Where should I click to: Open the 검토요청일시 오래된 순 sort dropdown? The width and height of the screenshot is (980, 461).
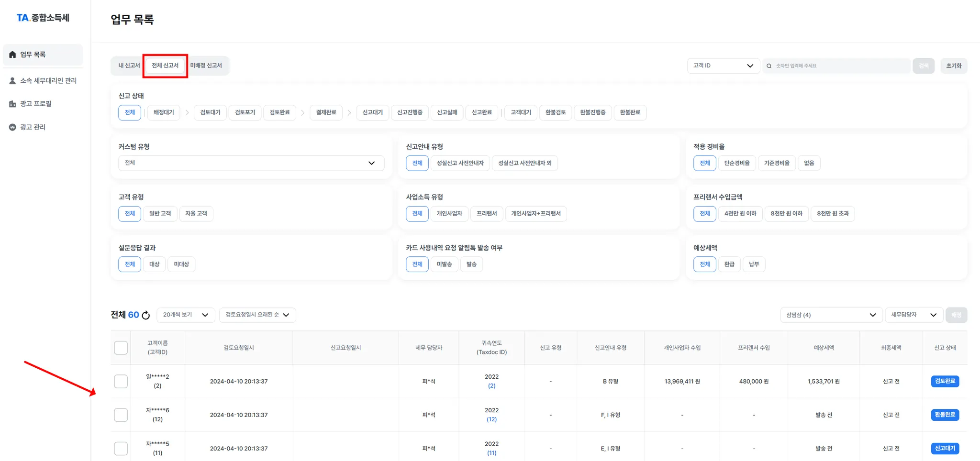tap(257, 315)
